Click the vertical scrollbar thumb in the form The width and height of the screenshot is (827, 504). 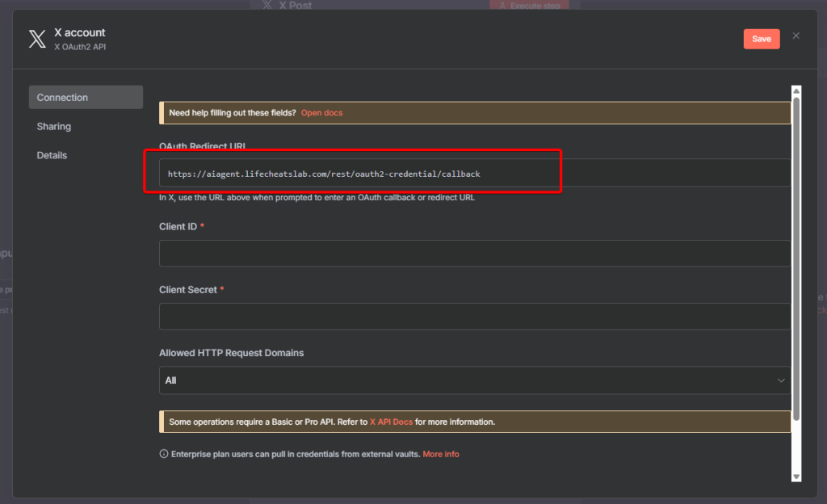click(x=796, y=258)
